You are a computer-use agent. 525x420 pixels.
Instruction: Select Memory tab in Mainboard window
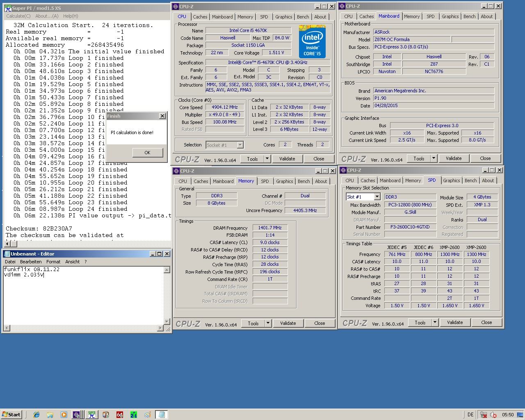pos(412,16)
